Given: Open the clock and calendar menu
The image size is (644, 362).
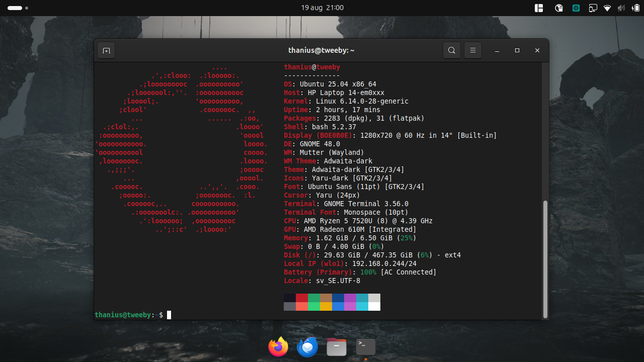Looking at the screenshot, I should tap(322, 8).
